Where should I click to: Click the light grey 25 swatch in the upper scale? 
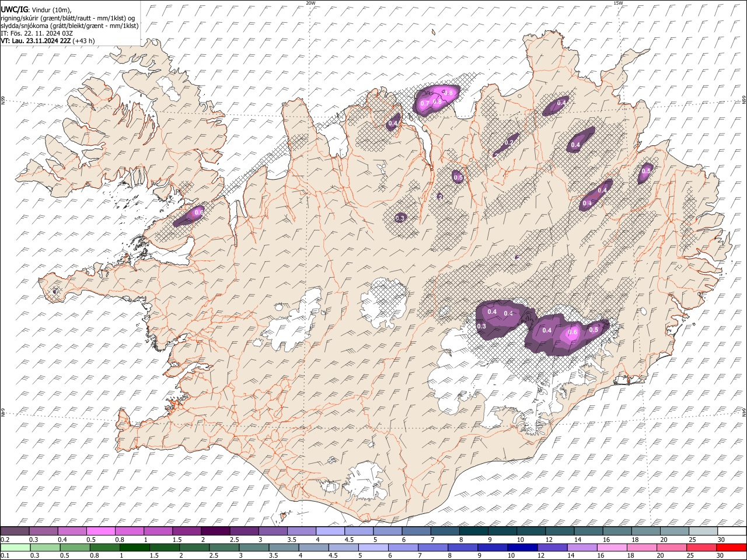pyautogui.click(x=703, y=531)
